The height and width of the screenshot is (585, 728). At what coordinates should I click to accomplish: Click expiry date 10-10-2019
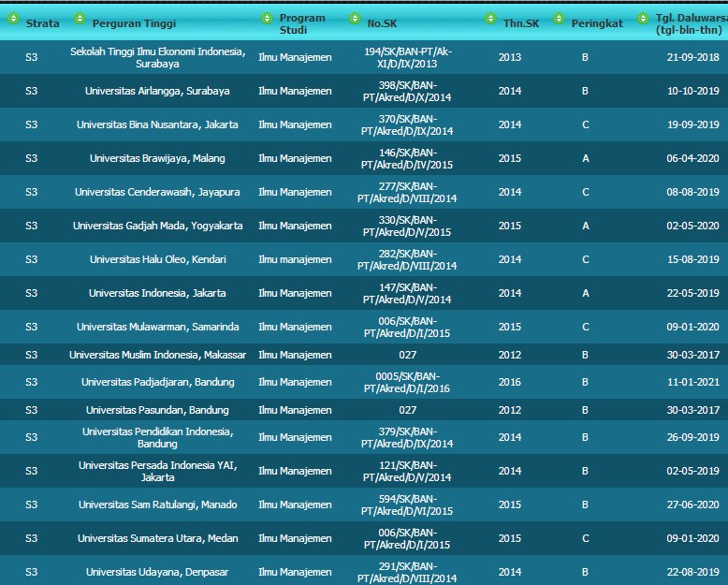pos(693,91)
